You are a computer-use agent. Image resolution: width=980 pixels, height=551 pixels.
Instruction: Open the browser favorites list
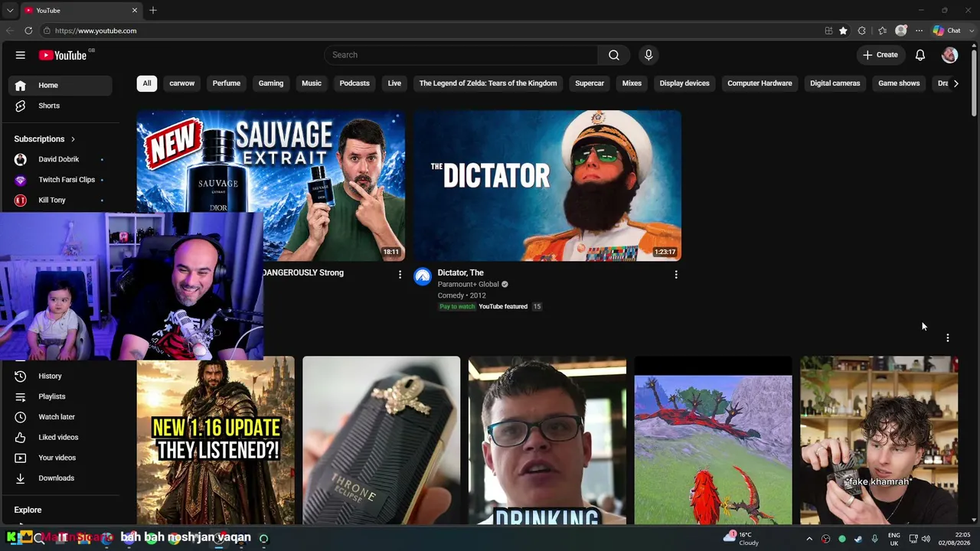[882, 31]
